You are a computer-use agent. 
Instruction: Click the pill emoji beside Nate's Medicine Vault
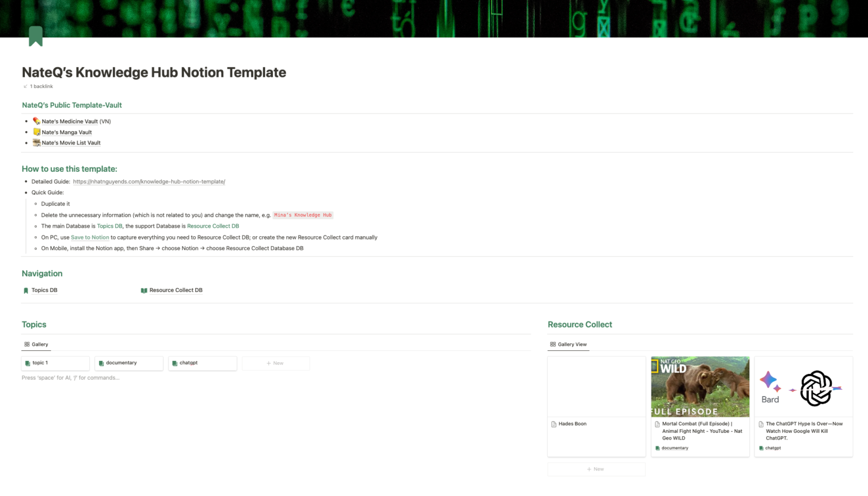pos(36,121)
